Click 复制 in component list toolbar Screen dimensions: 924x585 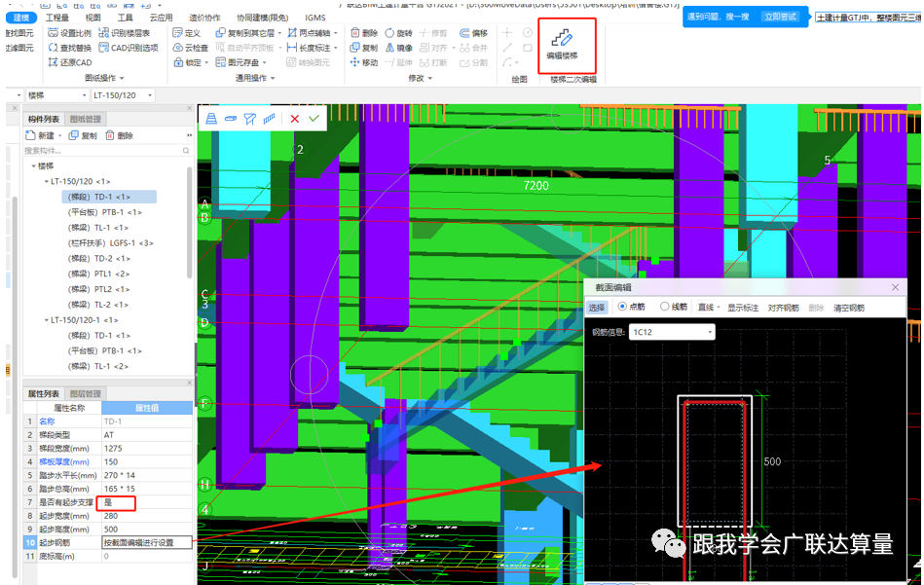point(83,135)
